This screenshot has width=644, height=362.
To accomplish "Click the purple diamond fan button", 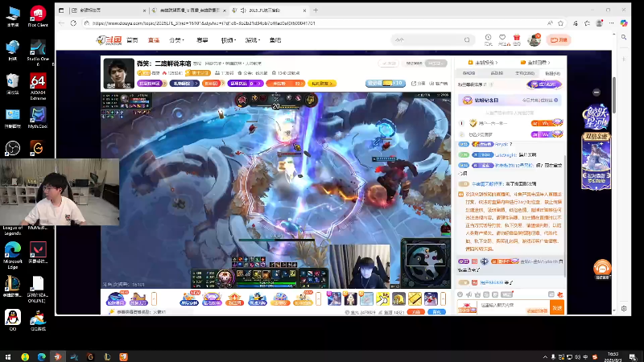I will pyautogui.click(x=544, y=84).
